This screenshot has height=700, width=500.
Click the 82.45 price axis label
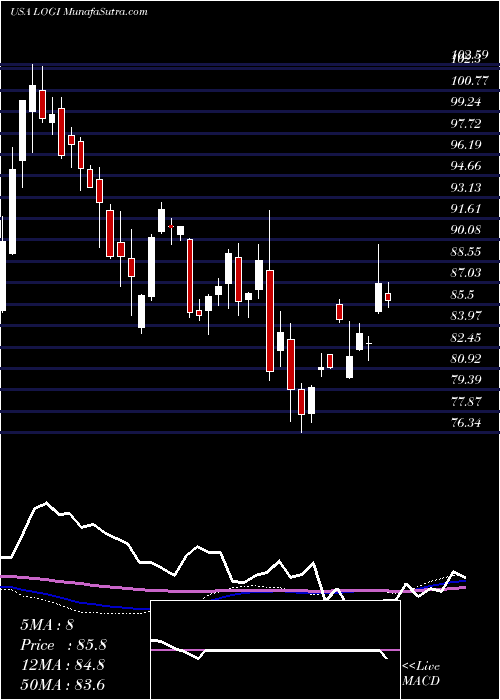pos(466,337)
